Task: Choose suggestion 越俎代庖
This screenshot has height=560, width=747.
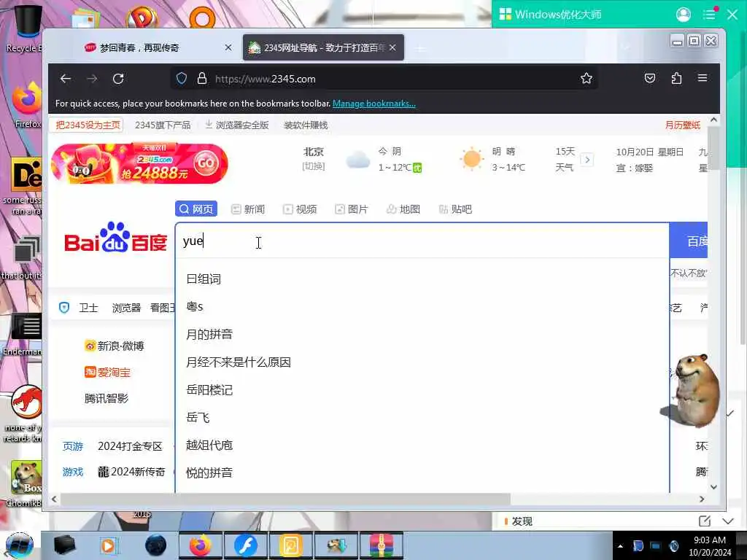Action: tap(209, 445)
